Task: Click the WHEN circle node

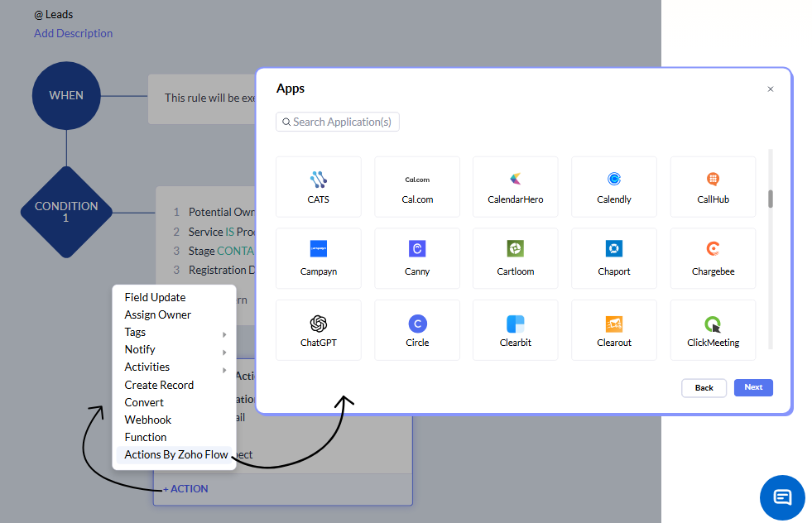Action: coord(66,95)
